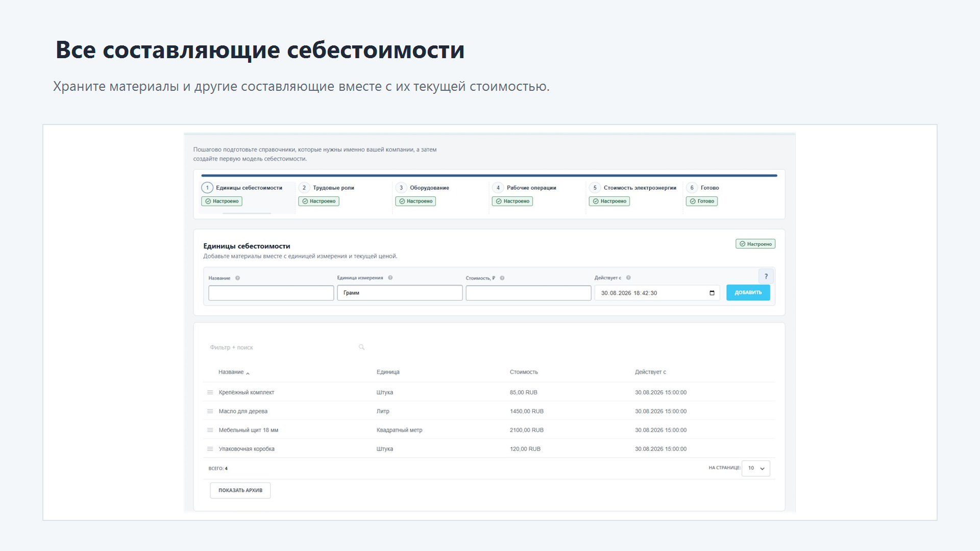Click the ДОБАВИТЬ button
980x551 pixels.
[748, 292]
